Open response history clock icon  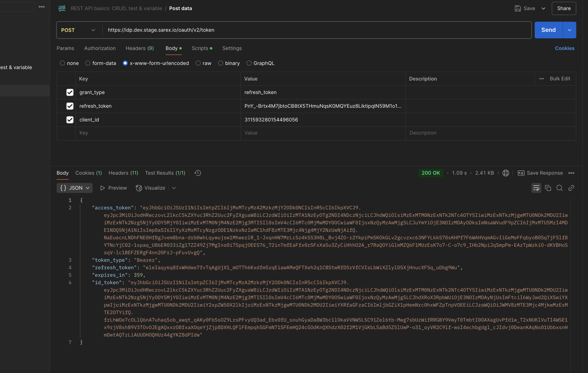[x=198, y=173]
